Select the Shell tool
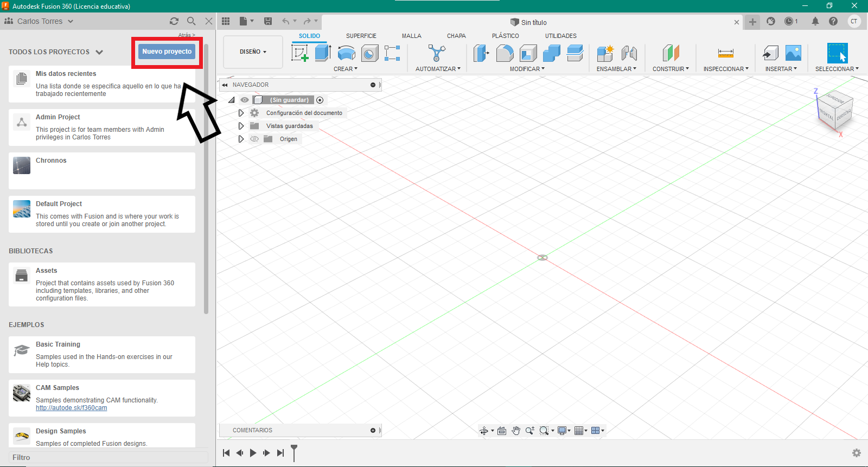The height and width of the screenshot is (467, 868). tap(528, 53)
